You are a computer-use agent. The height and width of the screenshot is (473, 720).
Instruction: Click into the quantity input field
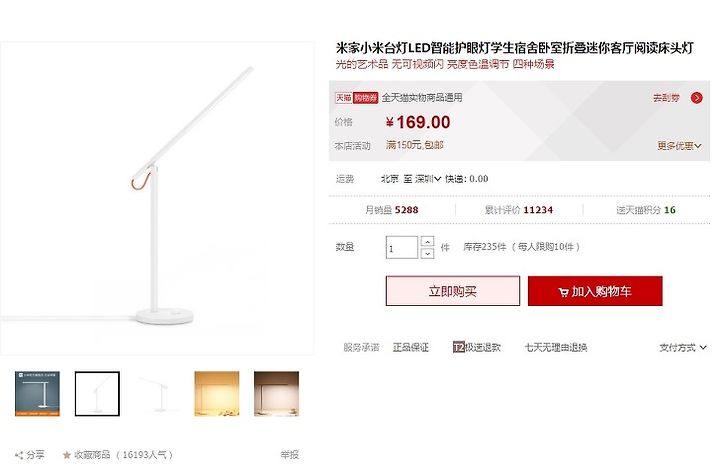(402, 248)
